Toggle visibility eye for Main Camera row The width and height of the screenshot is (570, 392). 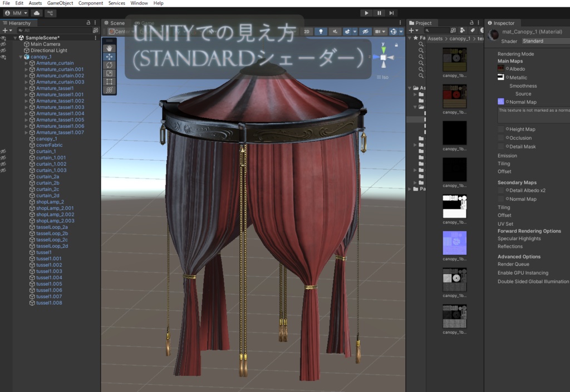[3, 44]
